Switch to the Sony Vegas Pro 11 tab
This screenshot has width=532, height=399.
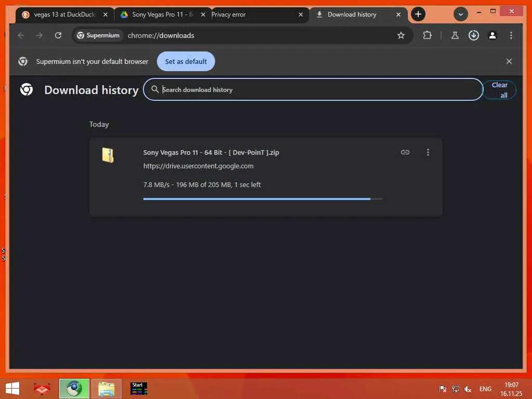point(162,15)
